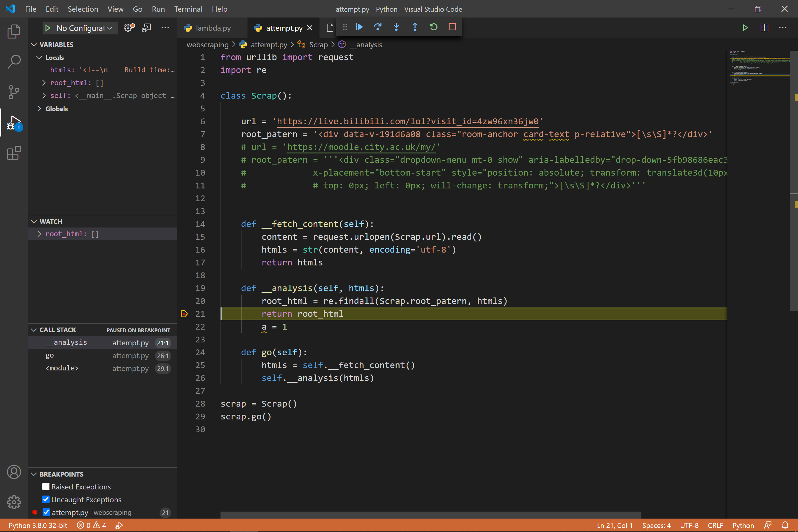798x532 pixels.
Task: Toggle the Uncaught Exceptions checkbox
Action: point(46,499)
